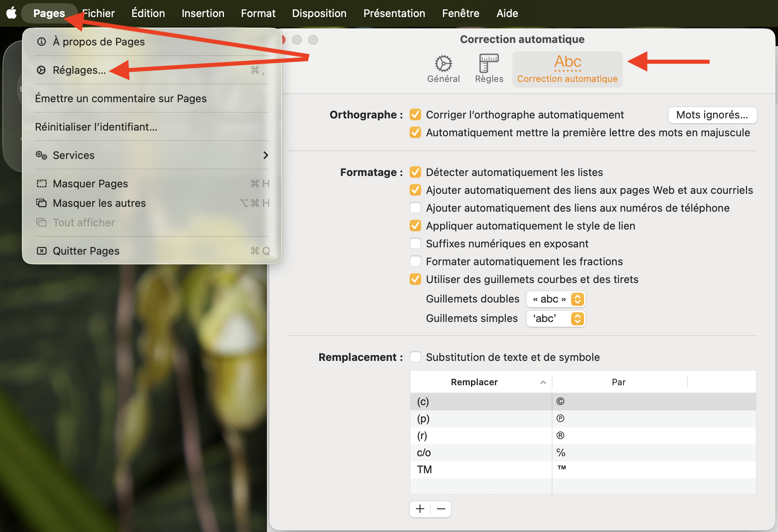Toggle automatic links for Web pages and emails
This screenshot has width=778, height=532.
pos(415,190)
